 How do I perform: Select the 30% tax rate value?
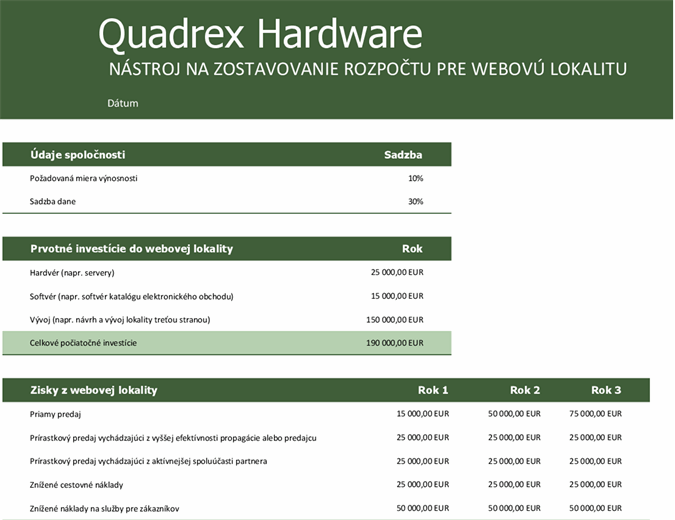pos(415,201)
